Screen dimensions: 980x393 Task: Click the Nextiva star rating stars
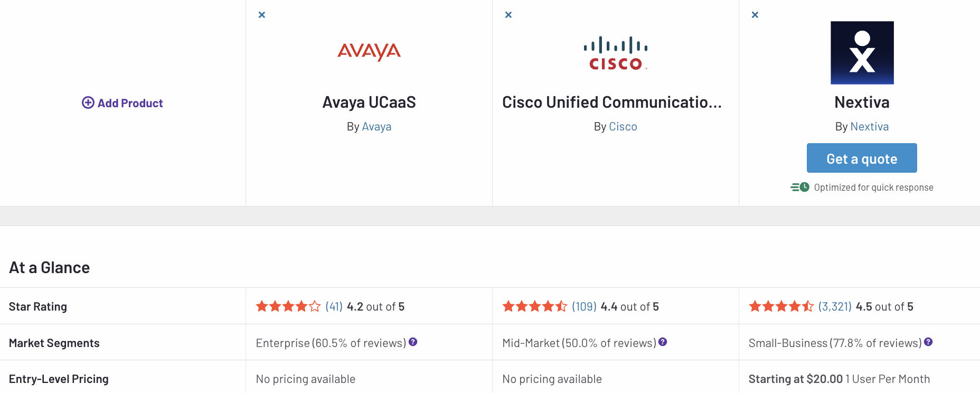[x=780, y=306]
